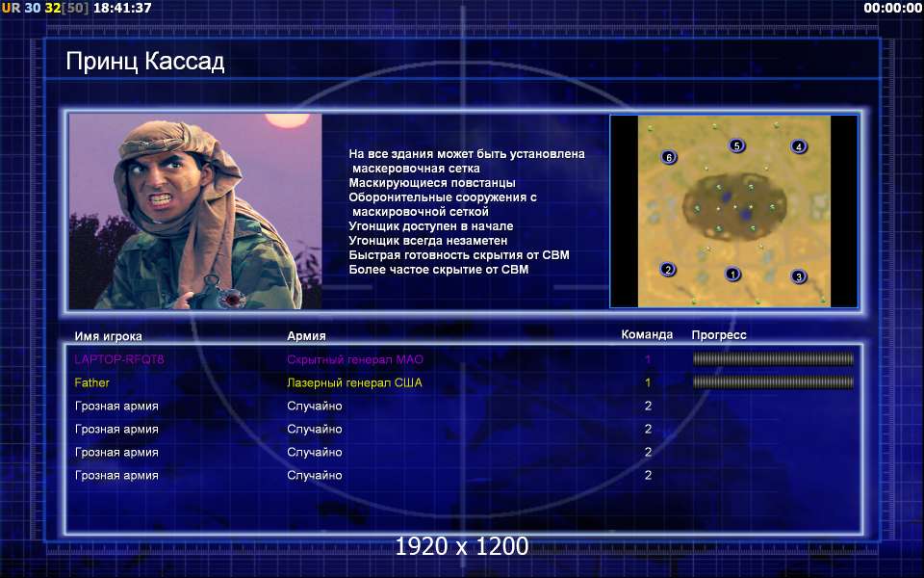Click army 'Лазерный генерал США'
Viewport: 924px width, 578px height.
coord(354,382)
